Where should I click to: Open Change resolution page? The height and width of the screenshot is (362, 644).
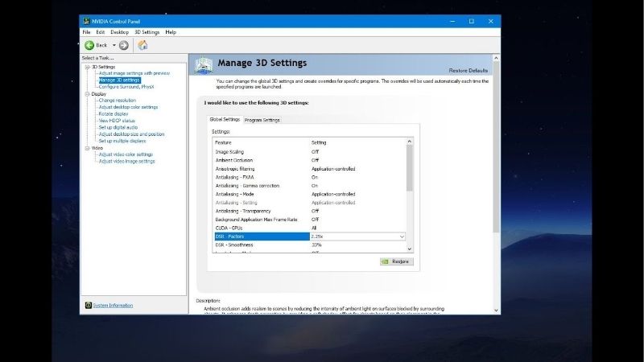click(x=117, y=100)
